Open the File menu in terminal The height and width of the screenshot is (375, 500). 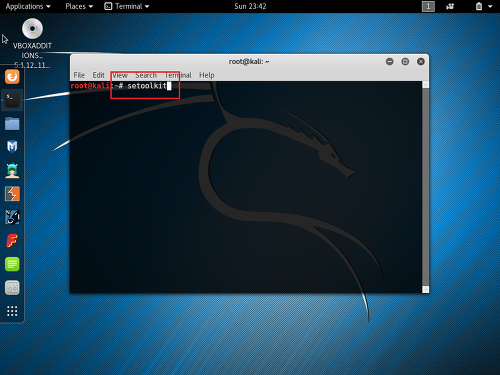coord(79,75)
